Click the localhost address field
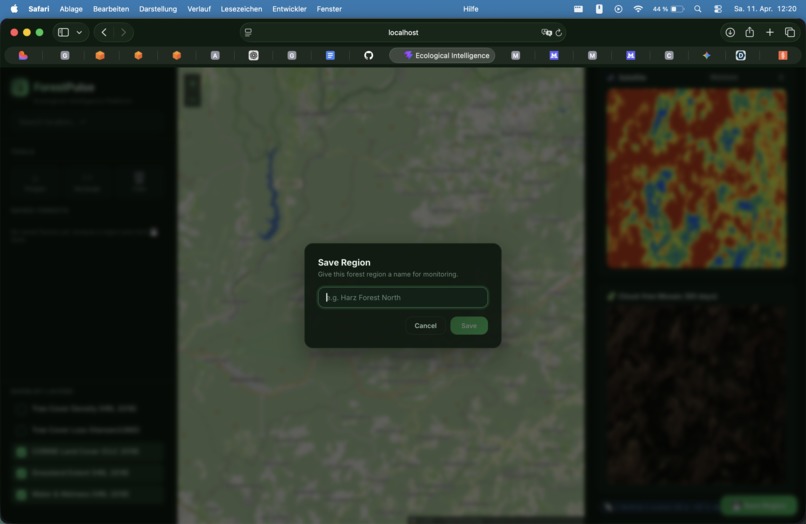The image size is (806, 524). [x=403, y=32]
